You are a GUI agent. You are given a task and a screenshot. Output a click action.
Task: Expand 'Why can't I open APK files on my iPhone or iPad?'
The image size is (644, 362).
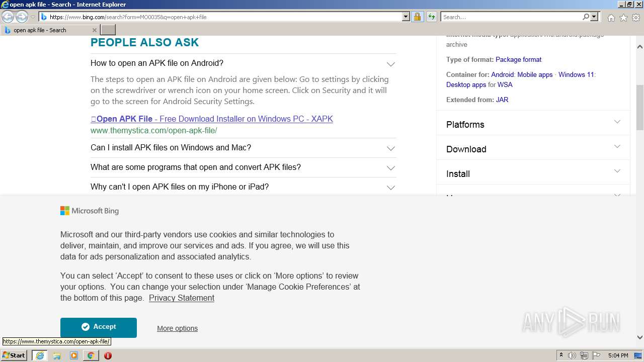click(x=243, y=187)
